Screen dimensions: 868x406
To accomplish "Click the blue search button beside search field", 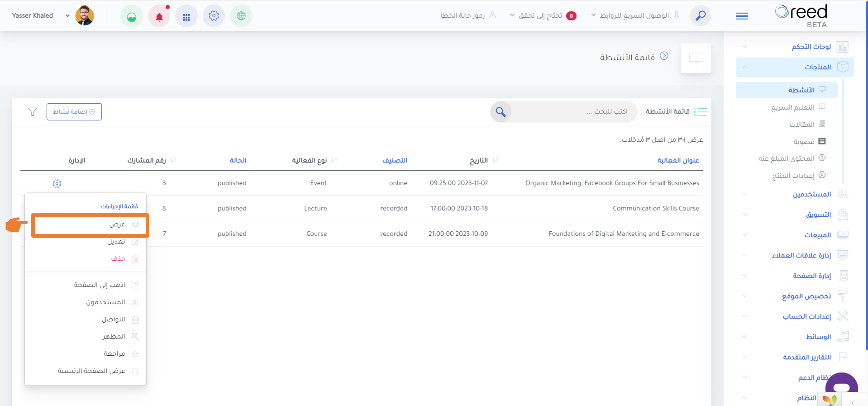I will tap(500, 111).
